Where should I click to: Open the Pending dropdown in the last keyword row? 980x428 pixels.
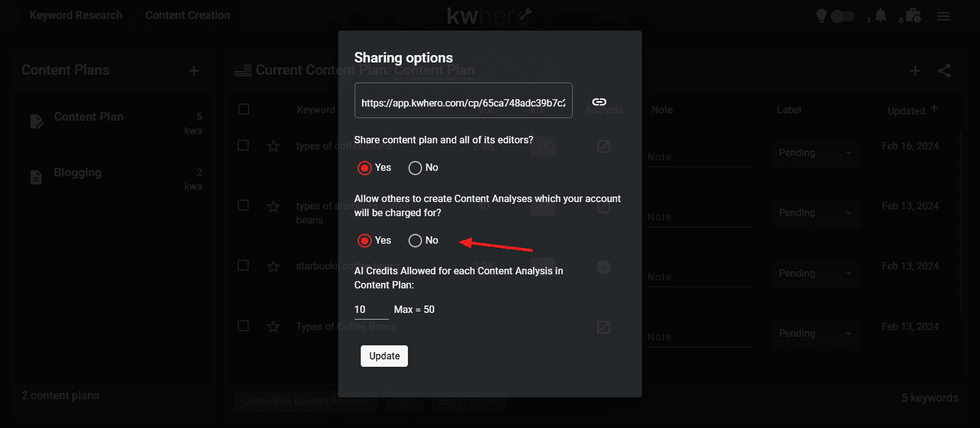click(x=815, y=334)
